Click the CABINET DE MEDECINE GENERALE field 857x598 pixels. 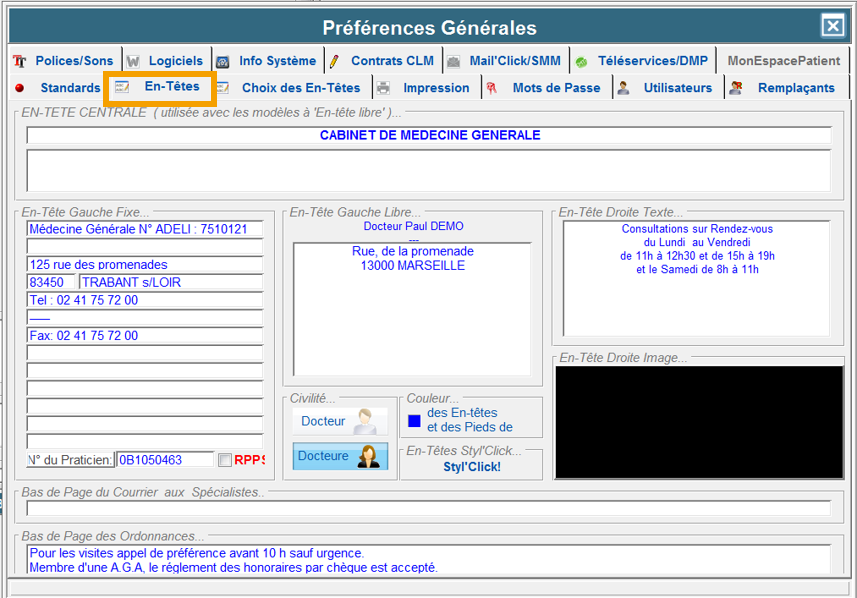[x=429, y=135]
